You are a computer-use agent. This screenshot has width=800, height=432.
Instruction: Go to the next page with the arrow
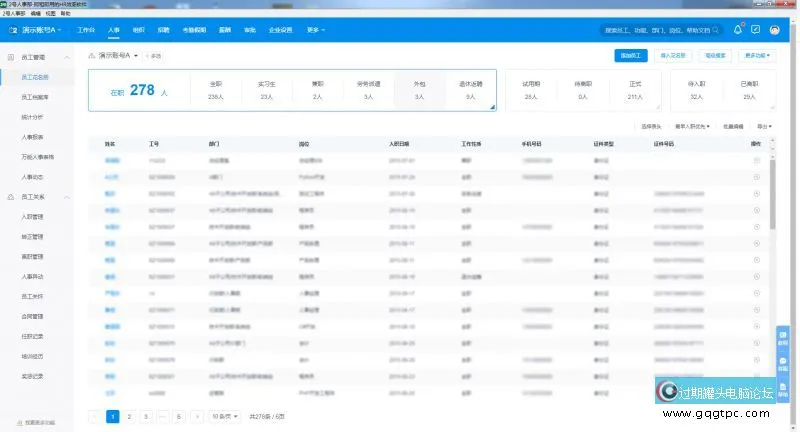coord(197,415)
